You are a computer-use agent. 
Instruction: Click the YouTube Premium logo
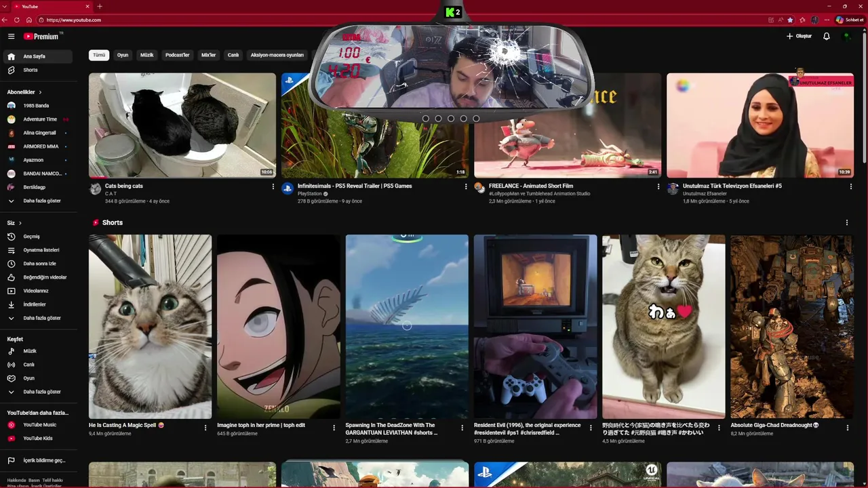coord(42,36)
